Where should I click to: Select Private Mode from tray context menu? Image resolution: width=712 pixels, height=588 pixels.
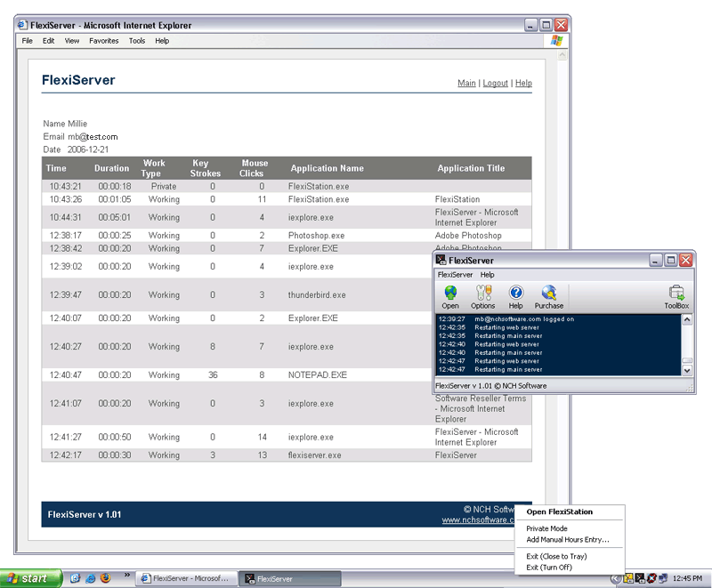pyautogui.click(x=546, y=528)
